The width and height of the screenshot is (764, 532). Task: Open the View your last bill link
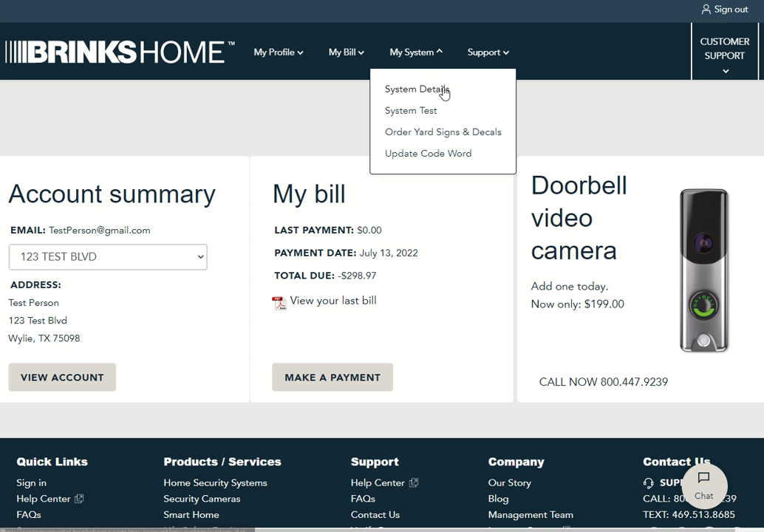coord(333,301)
